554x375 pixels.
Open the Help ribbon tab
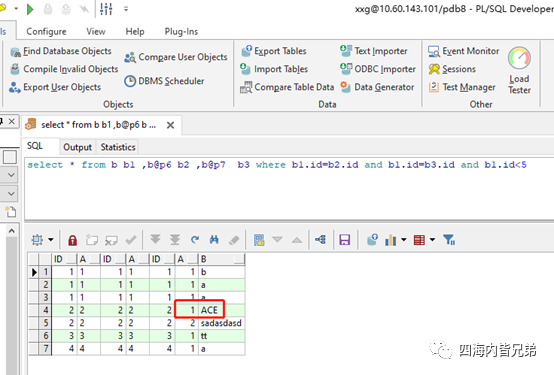[x=135, y=31]
